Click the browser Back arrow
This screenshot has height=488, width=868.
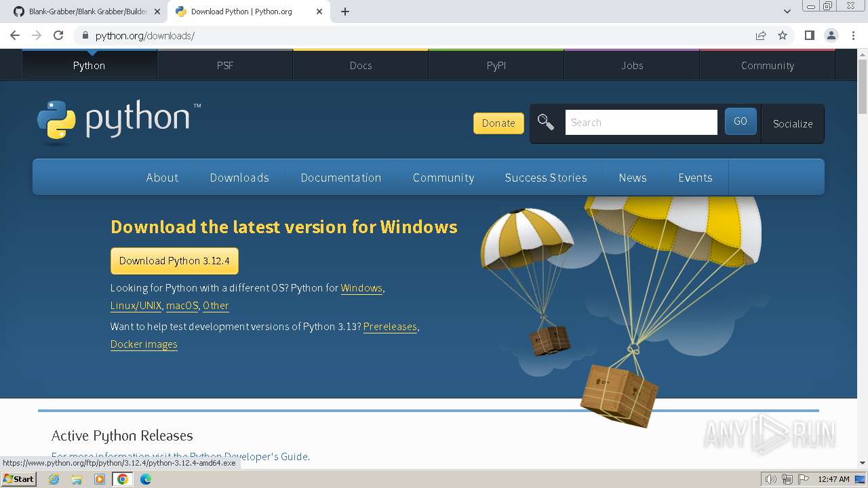pyautogui.click(x=15, y=35)
